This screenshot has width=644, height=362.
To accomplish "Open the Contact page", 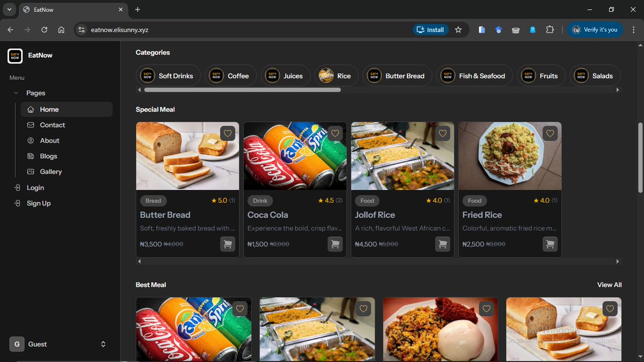I will click(x=67, y=125).
